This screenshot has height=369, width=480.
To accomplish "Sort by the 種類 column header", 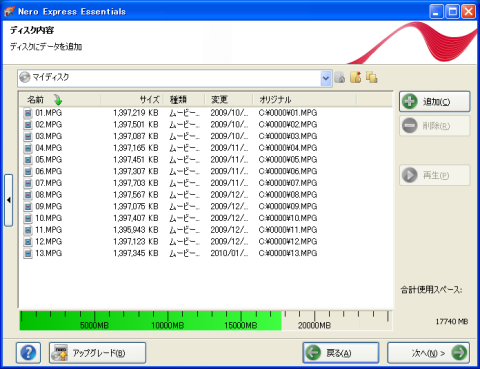I will [184, 99].
